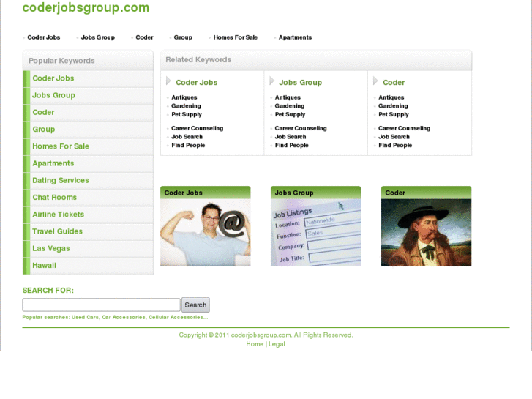Open Legal footer link
532x399 pixels.
pos(277,344)
